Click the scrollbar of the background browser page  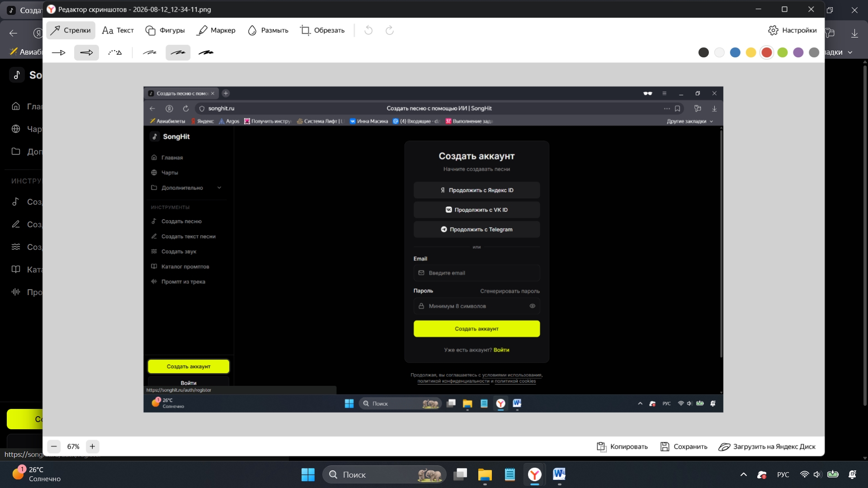(x=864, y=235)
